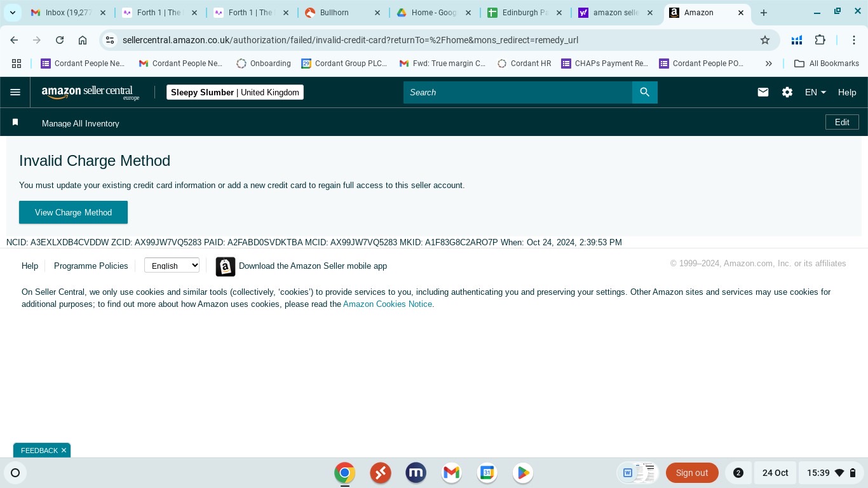
Task: Open the Onboarding bookmark
Action: [x=263, y=64]
